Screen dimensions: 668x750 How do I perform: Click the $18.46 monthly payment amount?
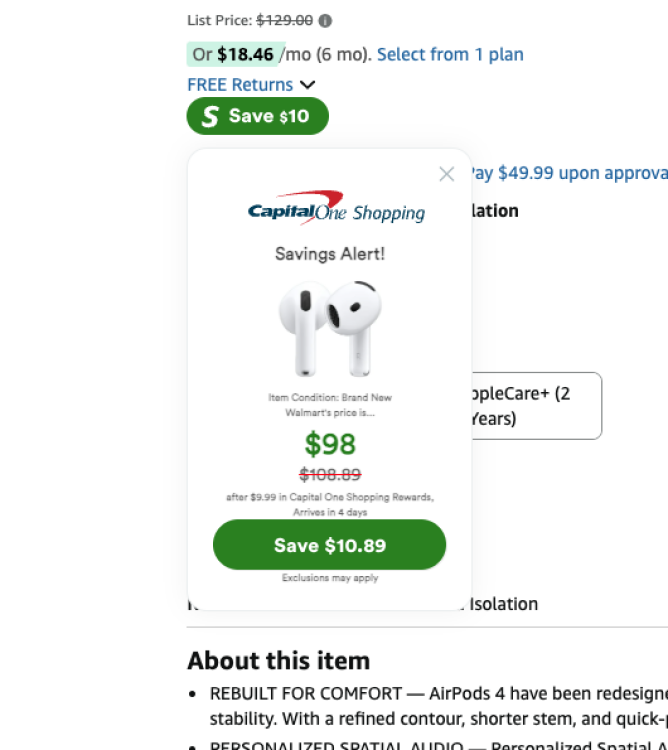tap(245, 54)
